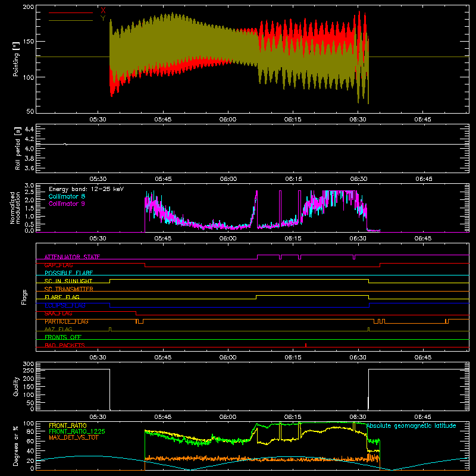Click the olive AAZ_FLAG label
Screen dimensions: 476x476
58,329
